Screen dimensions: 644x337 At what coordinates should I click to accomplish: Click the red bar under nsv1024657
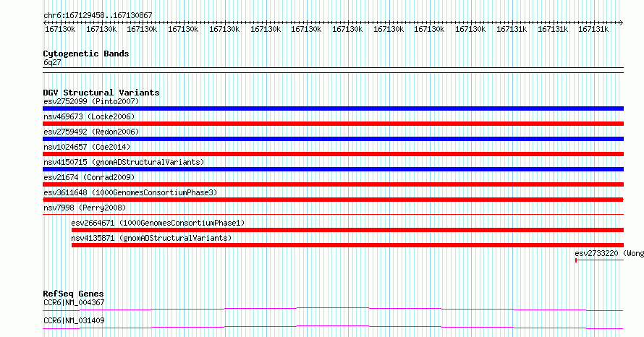click(333, 154)
